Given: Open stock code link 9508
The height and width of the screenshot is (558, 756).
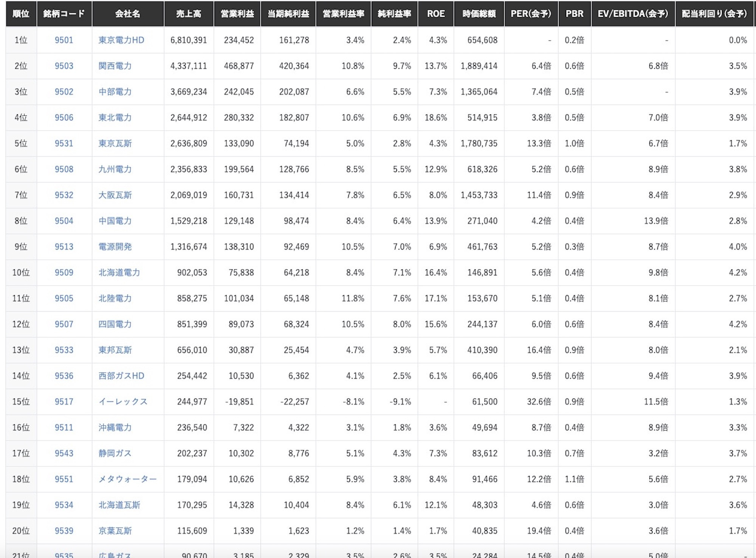Looking at the screenshot, I should point(64,169).
